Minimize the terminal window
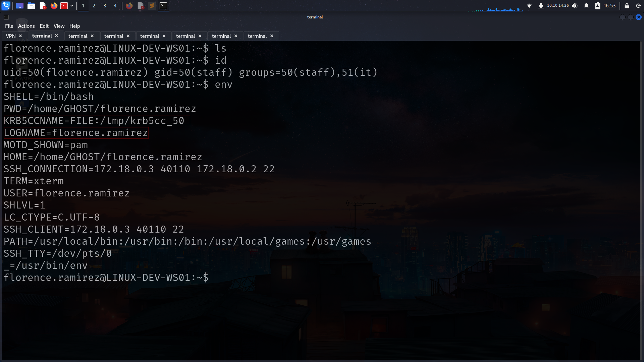The height and width of the screenshot is (362, 644). pyautogui.click(x=623, y=17)
